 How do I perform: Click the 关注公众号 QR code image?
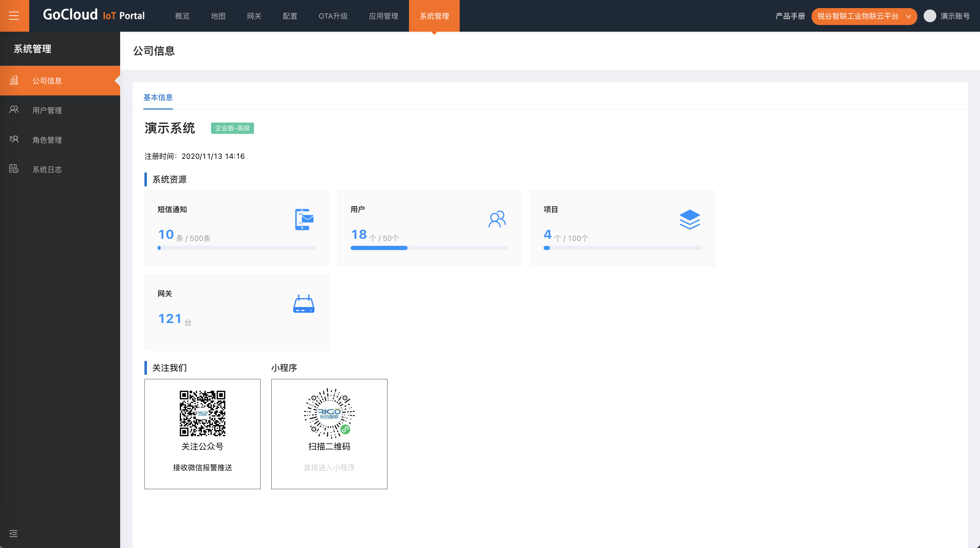(x=203, y=413)
